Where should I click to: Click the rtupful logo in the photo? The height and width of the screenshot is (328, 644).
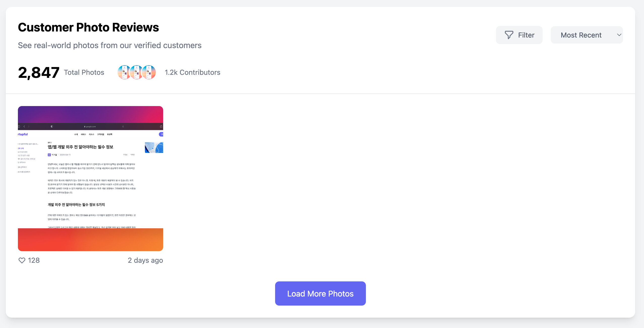pyautogui.click(x=23, y=134)
